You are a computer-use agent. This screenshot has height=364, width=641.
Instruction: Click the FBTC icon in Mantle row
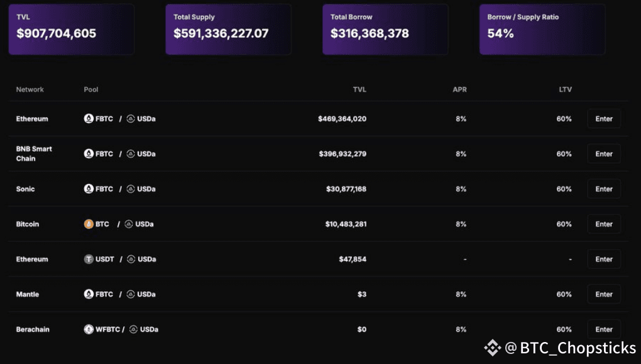click(x=89, y=294)
